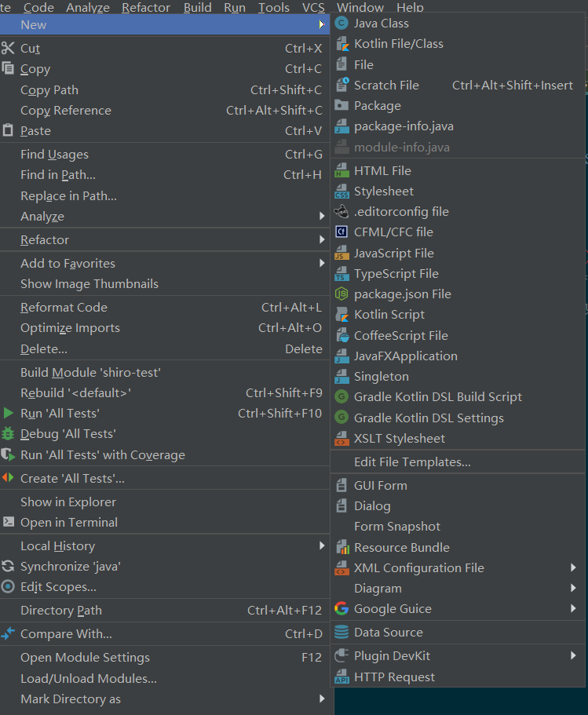Click the Scratch File icon
The width and height of the screenshot is (588, 715).
tap(341, 85)
